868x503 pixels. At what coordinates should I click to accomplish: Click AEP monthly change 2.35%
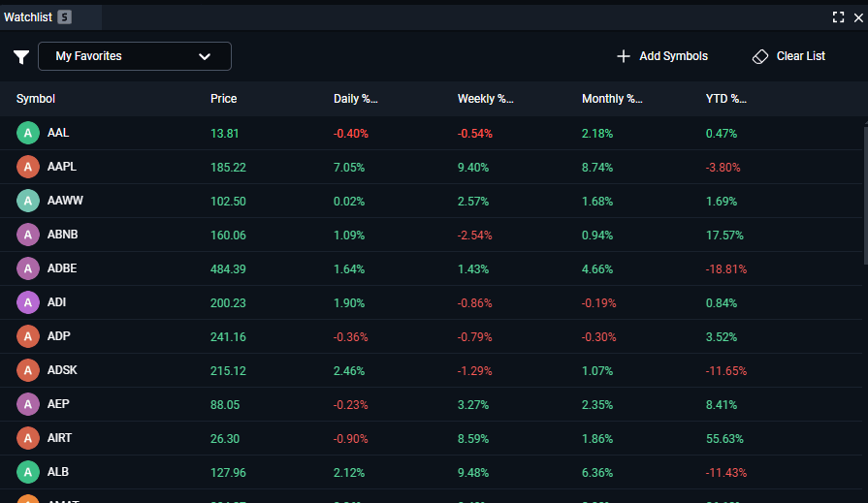[597, 405]
